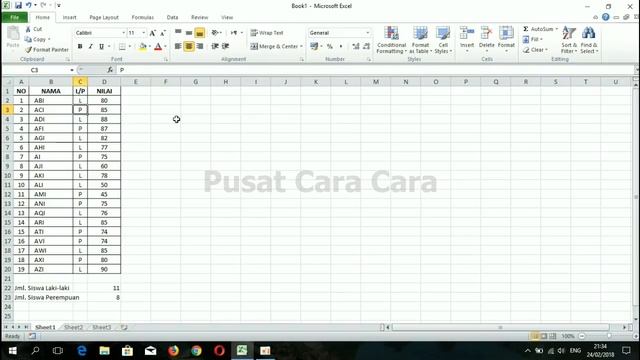Open the General number format dropdown

click(367, 33)
